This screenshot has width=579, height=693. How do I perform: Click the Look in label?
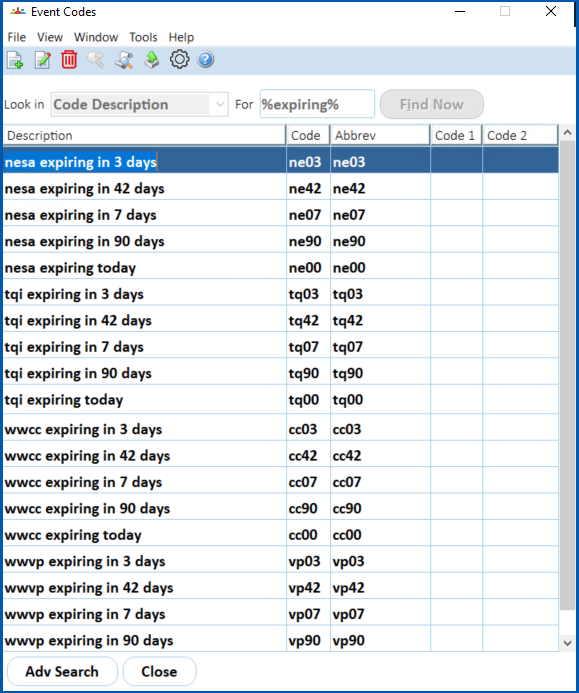click(x=24, y=104)
